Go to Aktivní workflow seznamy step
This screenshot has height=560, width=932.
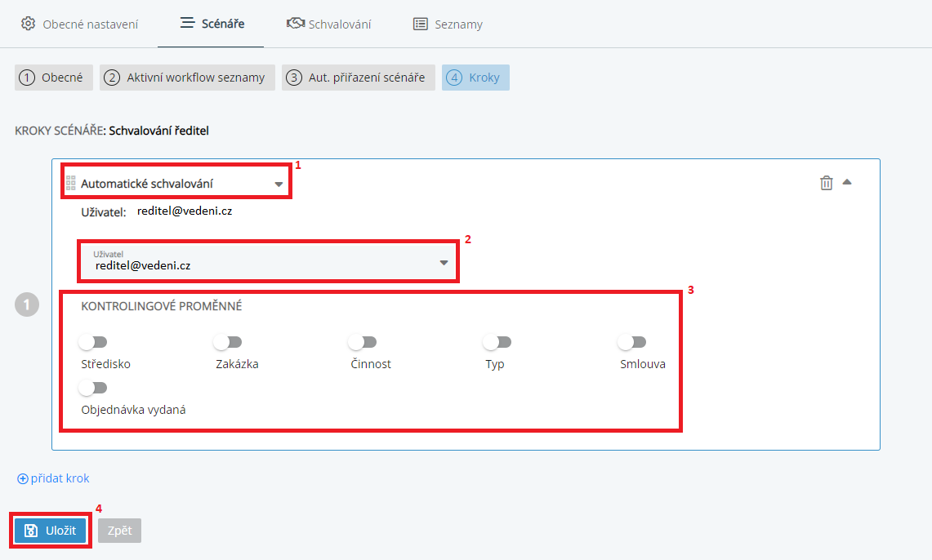[187, 78]
